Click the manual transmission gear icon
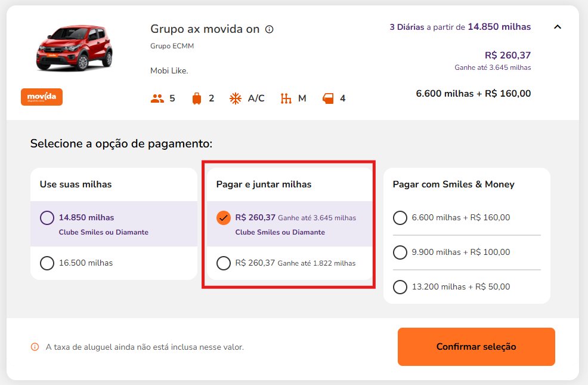Screen dimensions: 588x385 pos(286,98)
